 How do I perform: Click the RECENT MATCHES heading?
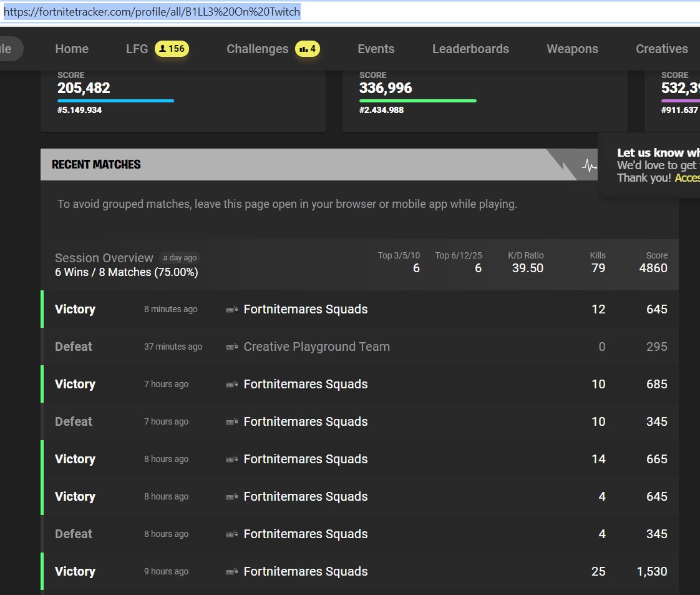pyautogui.click(x=96, y=164)
